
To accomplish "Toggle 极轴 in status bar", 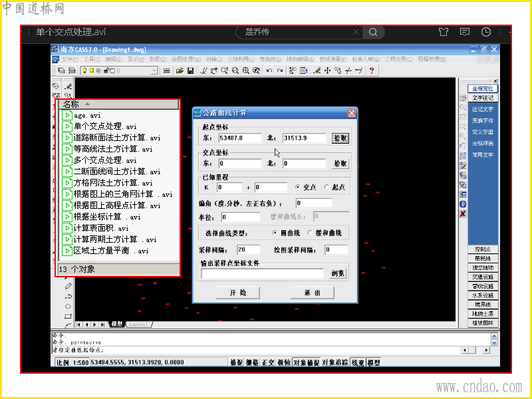I will (284, 362).
